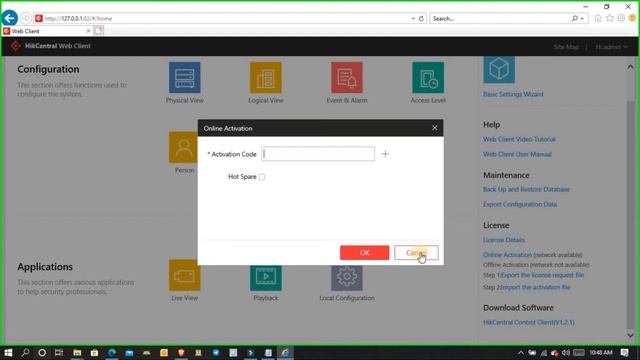
Task: Open the Basic Settings Wizard link
Action: [513, 94]
